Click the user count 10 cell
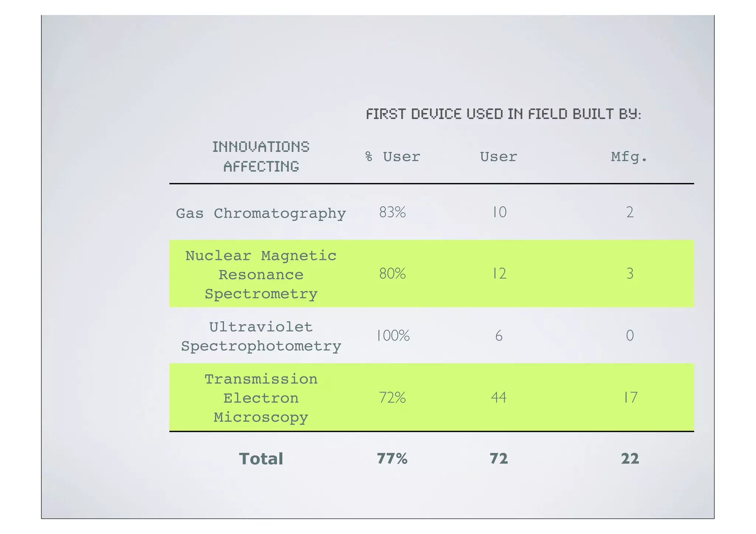Image resolution: width=756 pixels, height=534 pixels. click(499, 212)
